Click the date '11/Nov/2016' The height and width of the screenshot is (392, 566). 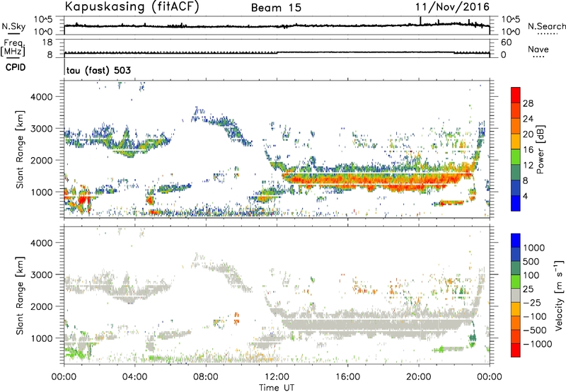tap(452, 7)
